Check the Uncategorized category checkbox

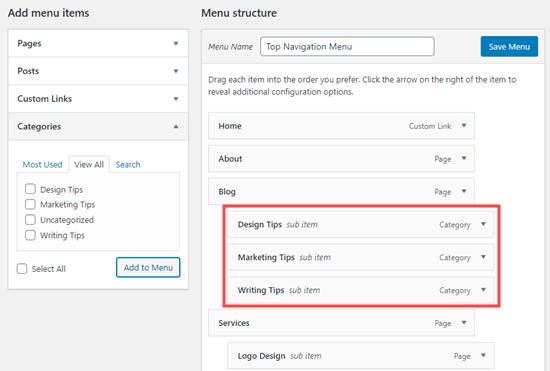tap(30, 220)
